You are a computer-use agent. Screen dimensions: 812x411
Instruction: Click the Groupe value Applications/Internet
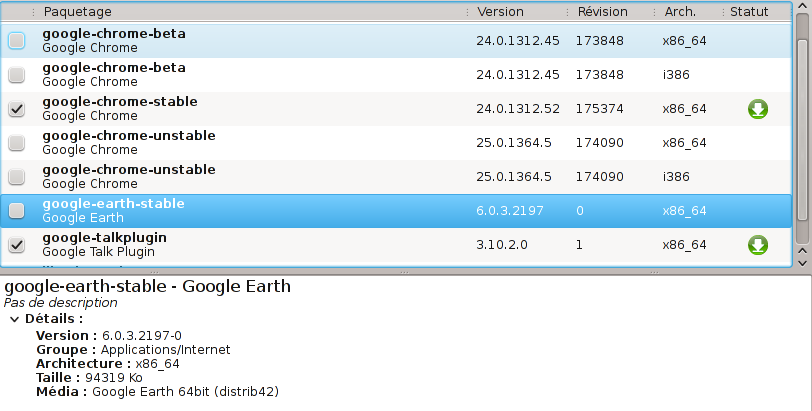(x=166, y=350)
